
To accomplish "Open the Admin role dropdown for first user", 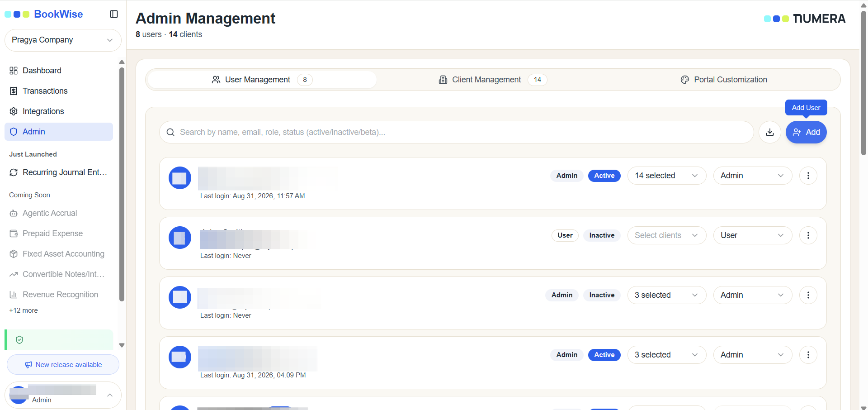I will (x=753, y=176).
